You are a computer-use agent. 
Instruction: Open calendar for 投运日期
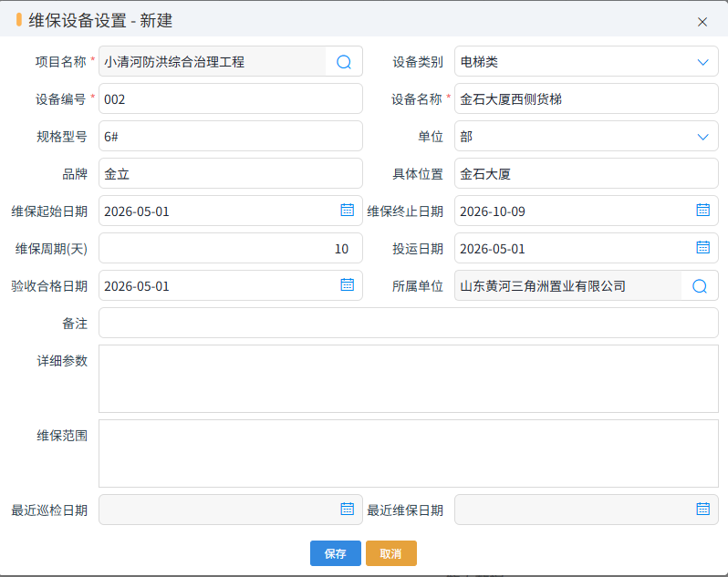tap(703, 247)
